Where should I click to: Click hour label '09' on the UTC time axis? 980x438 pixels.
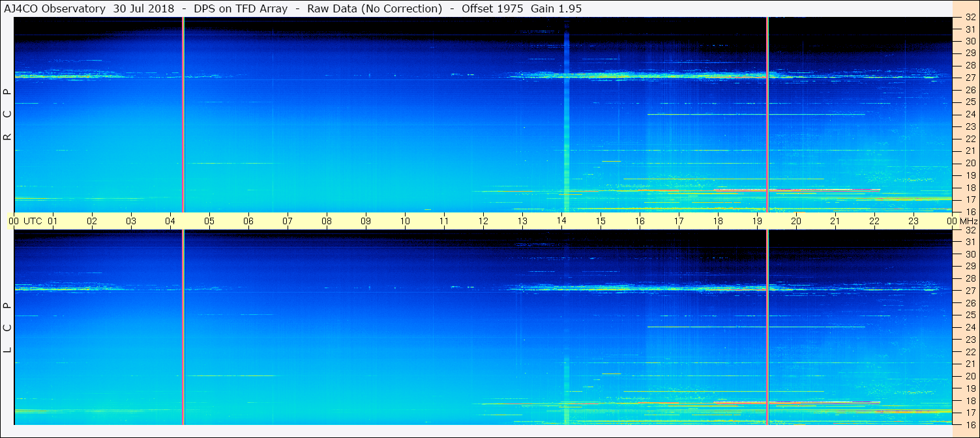click(366, 221)
